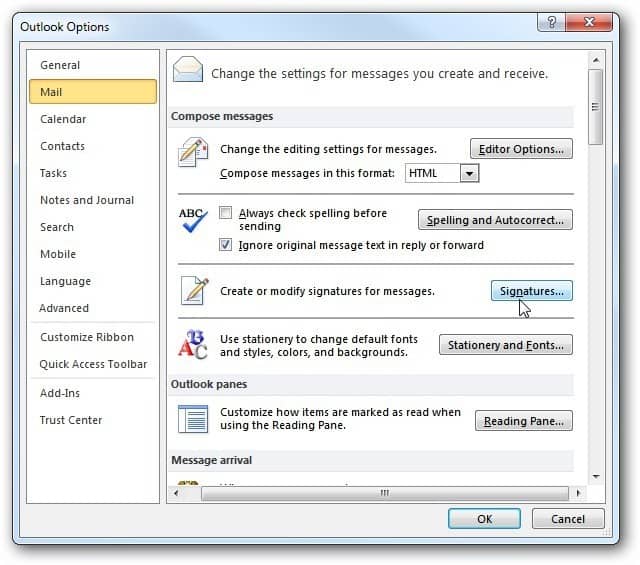Click 'Compose messages in this format' label

307,174
